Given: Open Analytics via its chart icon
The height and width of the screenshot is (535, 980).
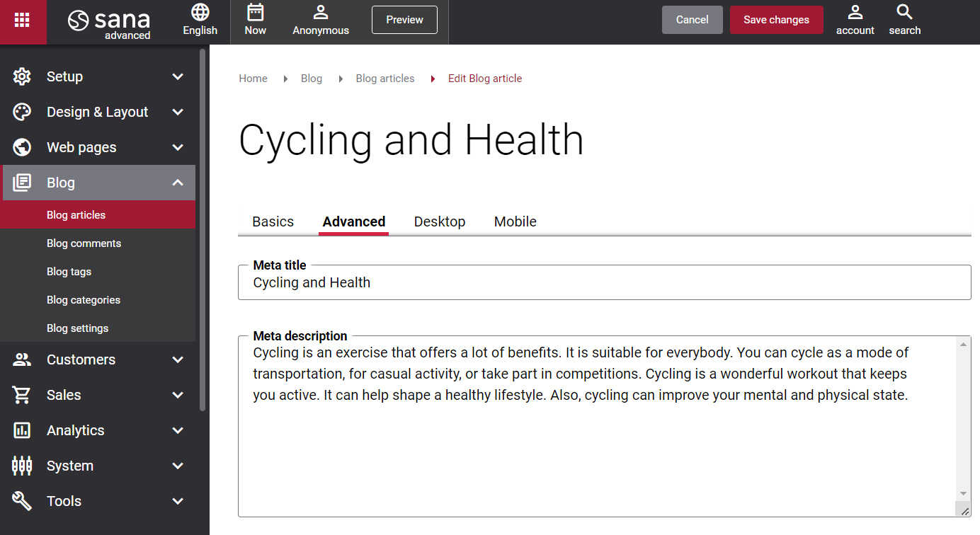Looking at the screenshot, I should click(21, 430).
